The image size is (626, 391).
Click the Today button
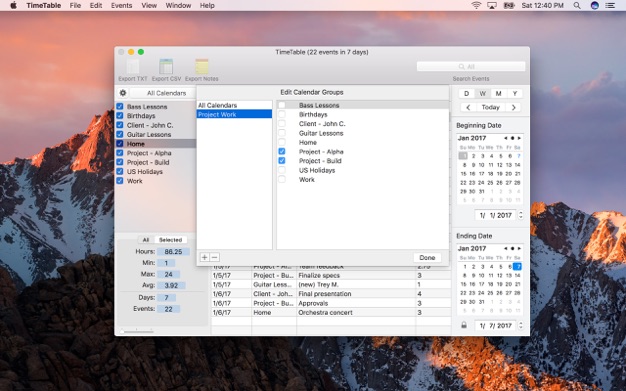490,107
